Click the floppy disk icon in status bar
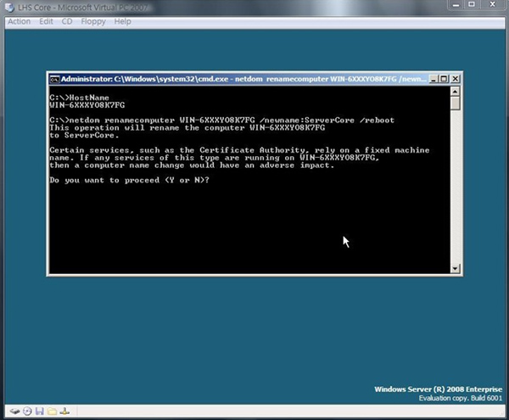The image size is (509, 420). point(39,412)
